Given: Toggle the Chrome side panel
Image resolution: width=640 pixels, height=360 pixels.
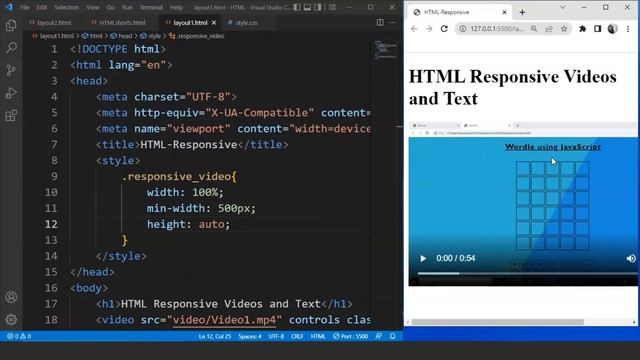Looking at the screenshot, I should point(598,29).
